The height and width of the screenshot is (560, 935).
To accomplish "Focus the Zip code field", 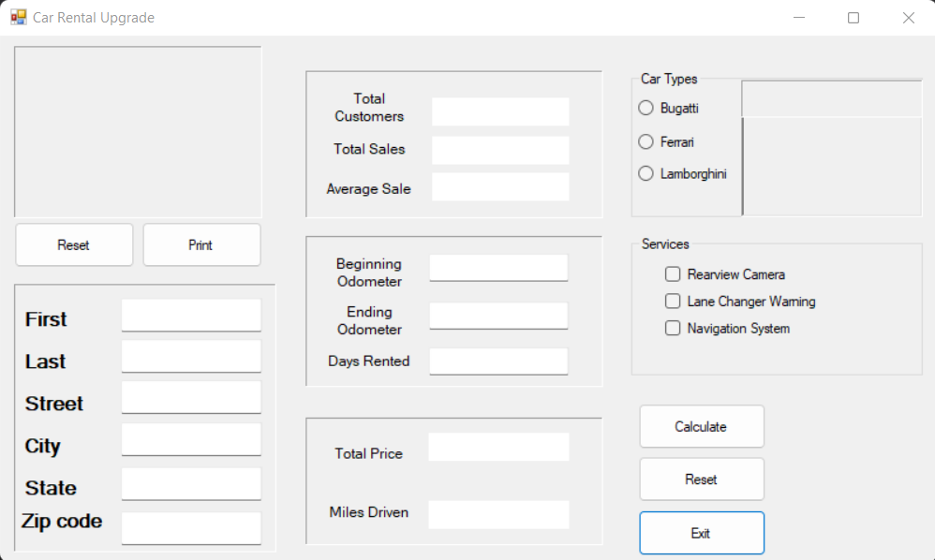I will point(191,528).
